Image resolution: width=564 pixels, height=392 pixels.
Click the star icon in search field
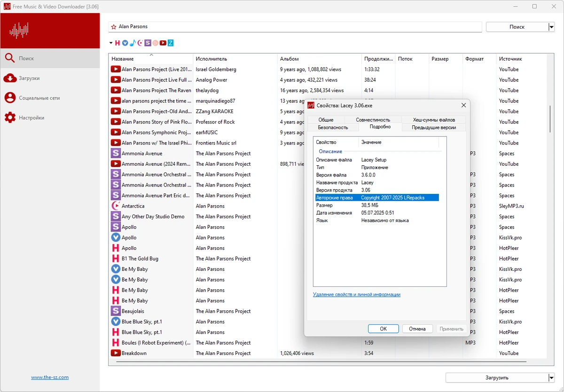[114, 27]
